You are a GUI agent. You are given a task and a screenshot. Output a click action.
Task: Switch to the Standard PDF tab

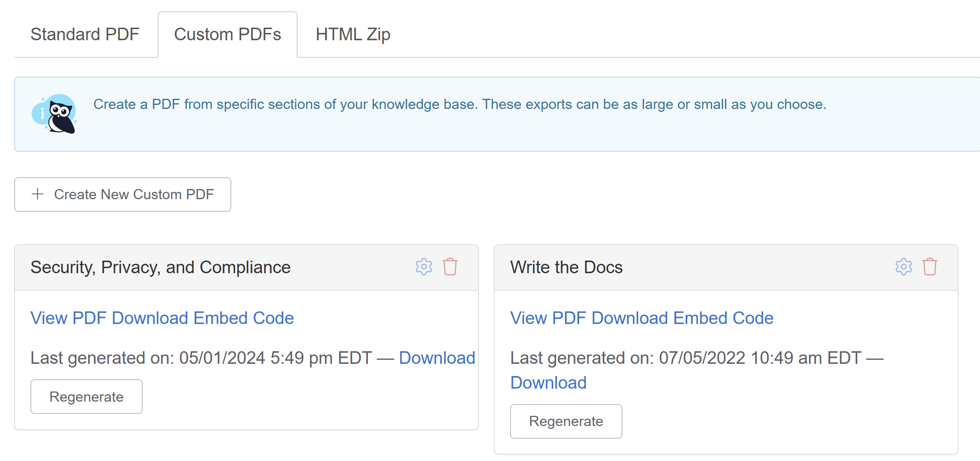(85, 35)
